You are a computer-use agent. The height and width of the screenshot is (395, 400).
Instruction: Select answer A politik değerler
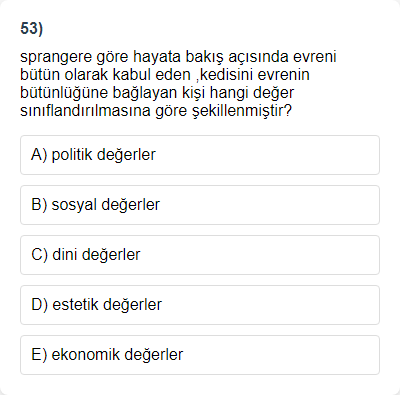200,155
